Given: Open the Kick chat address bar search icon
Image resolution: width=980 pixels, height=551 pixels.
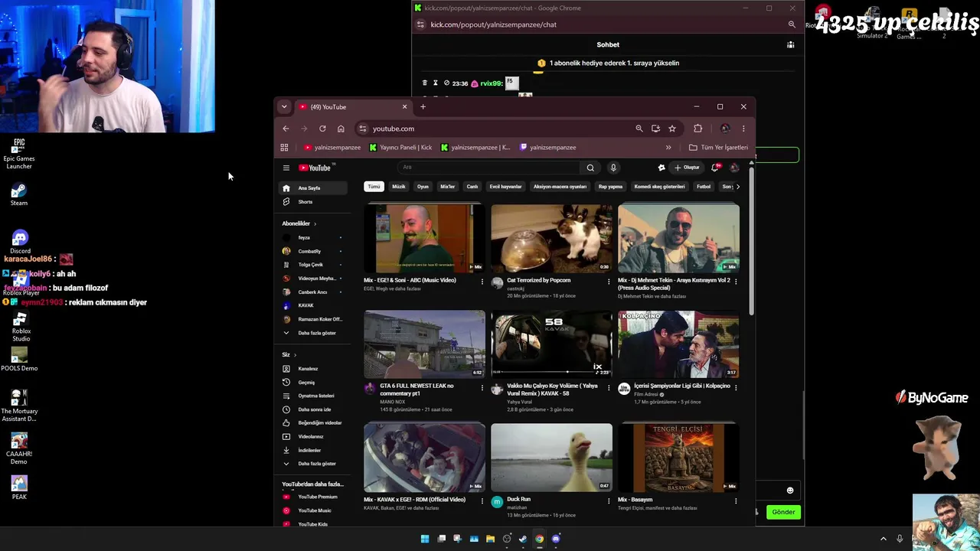Looking at the screenshot, I should 792,24.
